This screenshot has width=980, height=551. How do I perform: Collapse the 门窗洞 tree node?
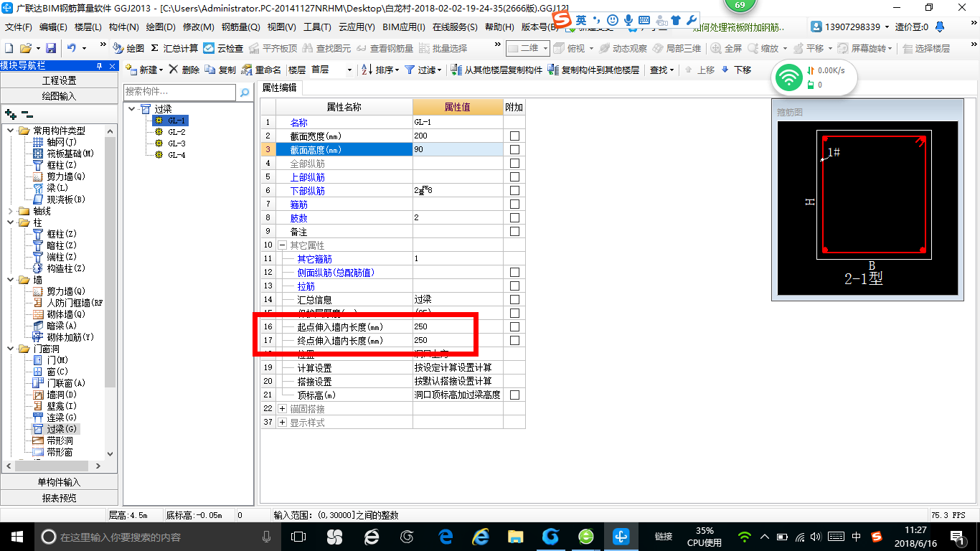10,349
